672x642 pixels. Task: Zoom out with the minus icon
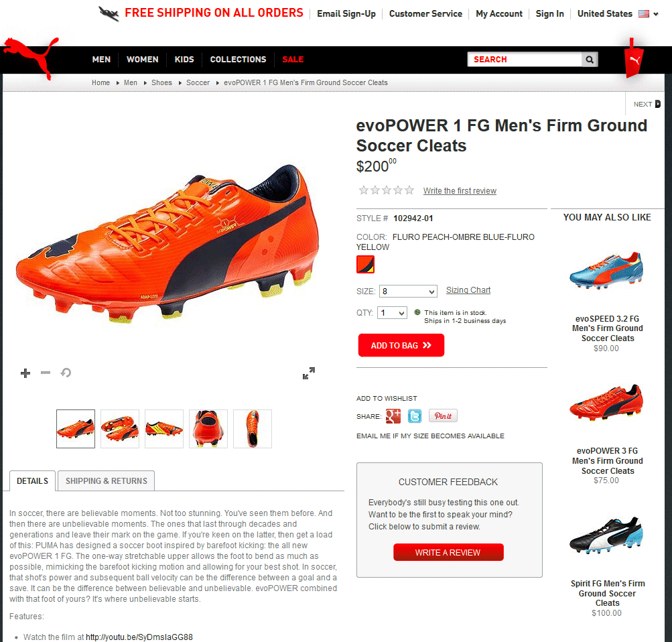[46, 373]
